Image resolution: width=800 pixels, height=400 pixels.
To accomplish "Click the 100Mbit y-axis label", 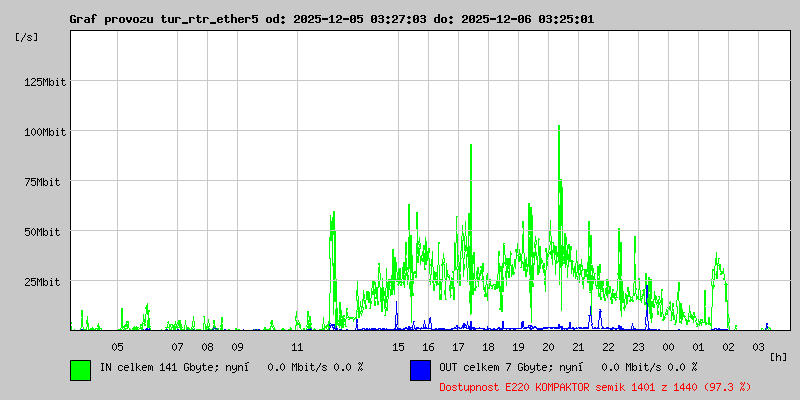I will coord(45,132).
